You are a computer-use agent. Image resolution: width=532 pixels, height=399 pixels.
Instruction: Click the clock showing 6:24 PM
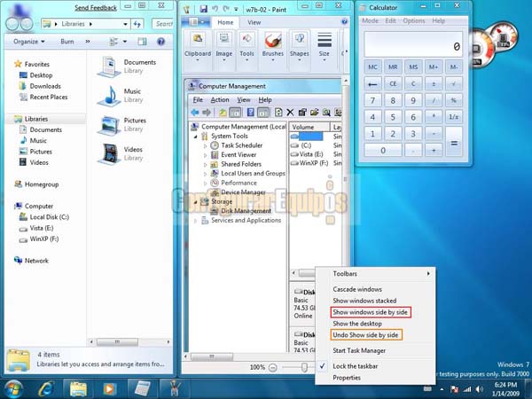(505, 385)
